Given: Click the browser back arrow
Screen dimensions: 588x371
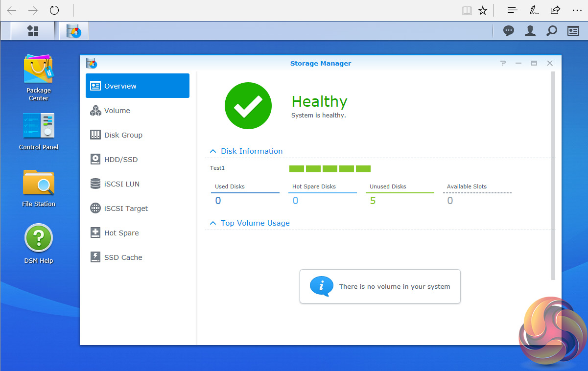Looking at the screenshot, I should 11,10.
